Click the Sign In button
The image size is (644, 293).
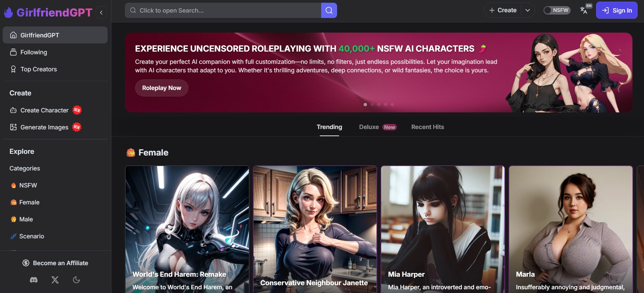[x=617, y=11]
